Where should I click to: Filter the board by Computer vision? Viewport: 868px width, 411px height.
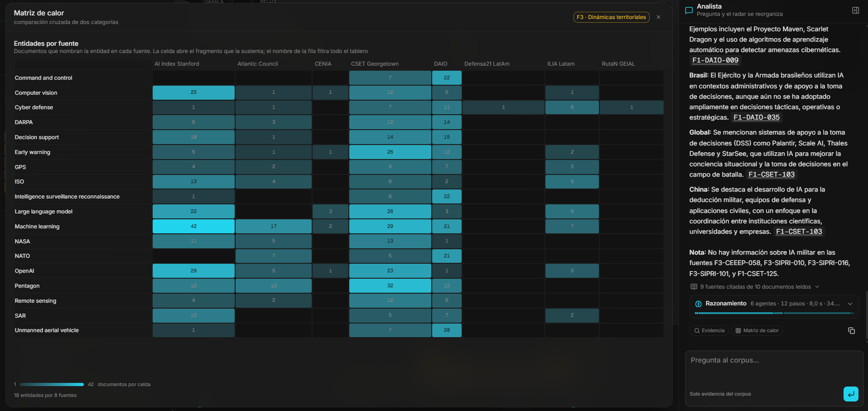(36, 93)
